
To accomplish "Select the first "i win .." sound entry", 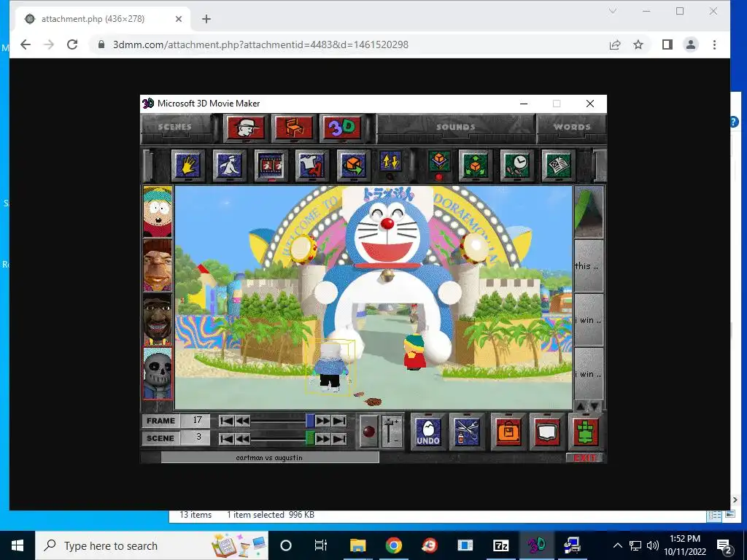I will 589,319.
